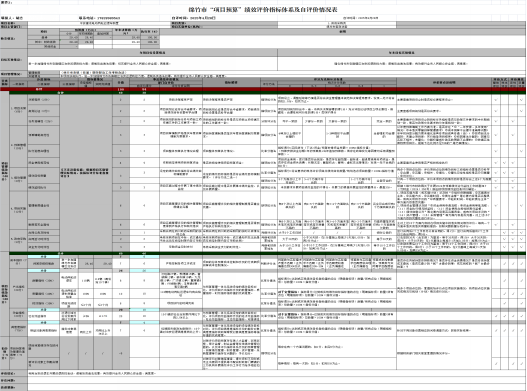Click the 评价要点及说明 column header

point(444,82)
